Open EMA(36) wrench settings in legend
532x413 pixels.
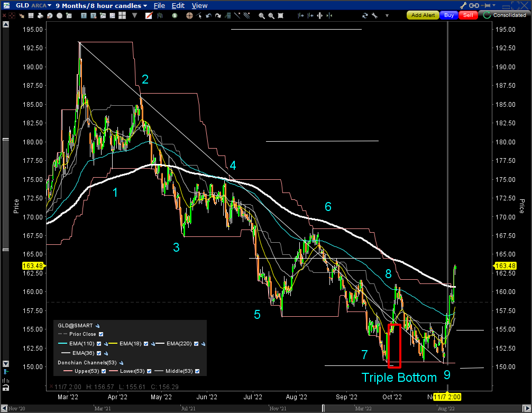(106, 353)
